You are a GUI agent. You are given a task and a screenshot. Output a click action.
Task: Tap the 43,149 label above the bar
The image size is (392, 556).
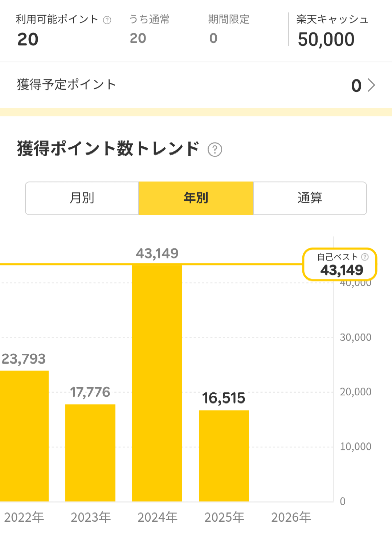(157, 253)
